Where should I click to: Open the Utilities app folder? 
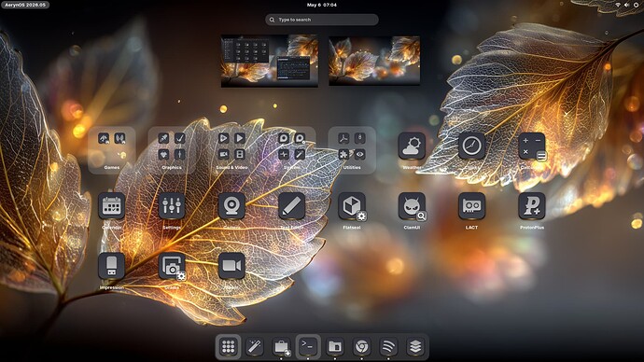(352, 150)
